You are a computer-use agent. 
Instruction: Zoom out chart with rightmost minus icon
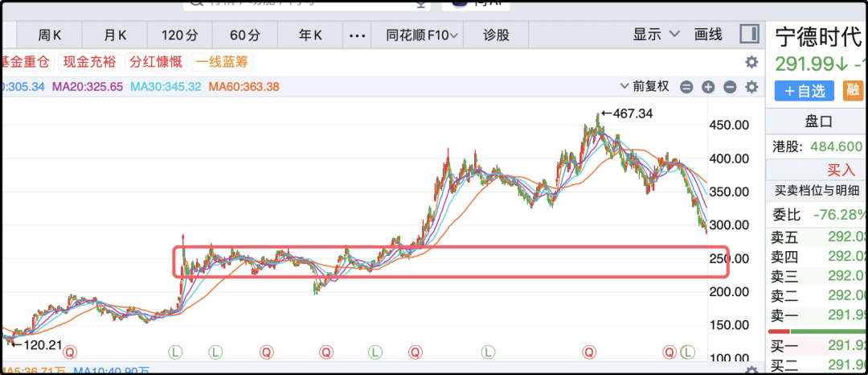tap(730, 87)
